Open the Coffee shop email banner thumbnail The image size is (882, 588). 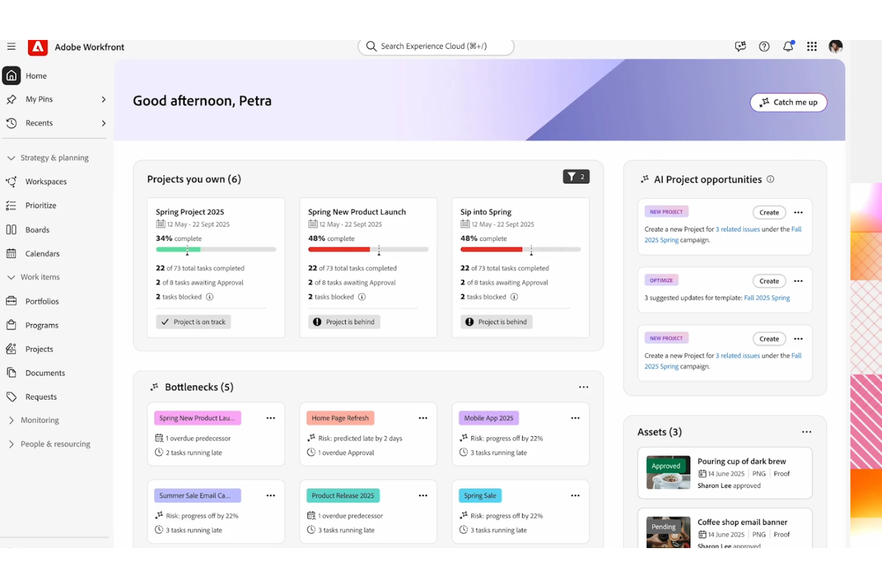click(x=669, y=532)
